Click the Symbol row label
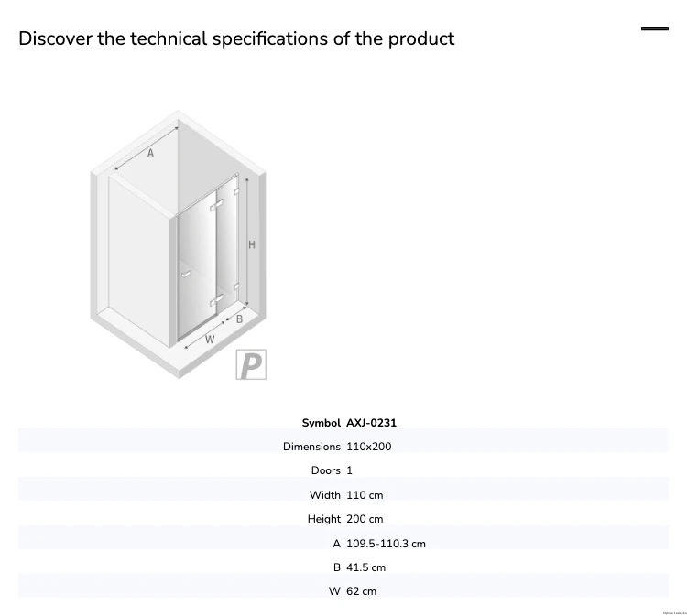Screen dimensions: 687x616 (321, 423)
